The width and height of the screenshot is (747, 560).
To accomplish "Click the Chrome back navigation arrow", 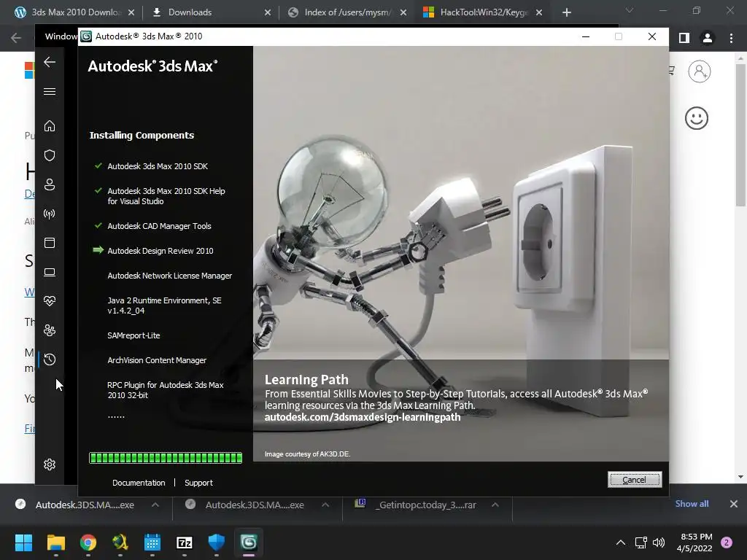I will click(x=16, y=38).
